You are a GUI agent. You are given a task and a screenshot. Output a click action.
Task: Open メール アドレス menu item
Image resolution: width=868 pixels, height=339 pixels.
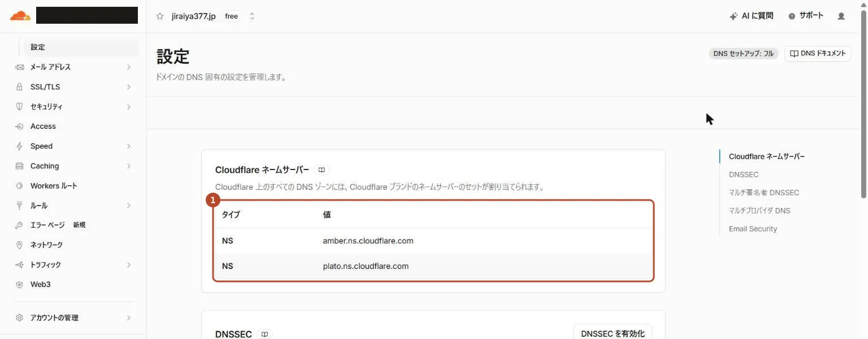click(50, 67)
